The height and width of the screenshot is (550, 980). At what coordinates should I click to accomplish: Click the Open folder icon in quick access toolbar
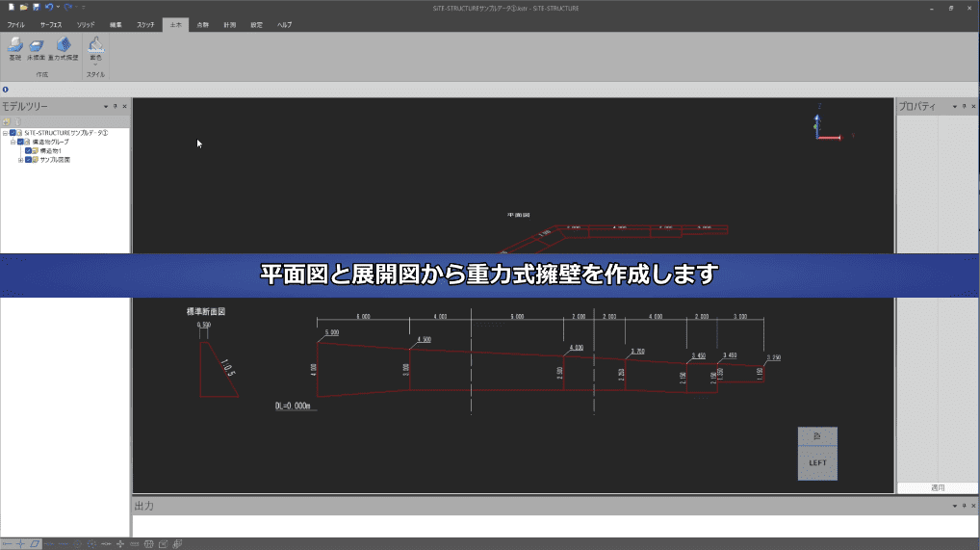click(24, 7)
